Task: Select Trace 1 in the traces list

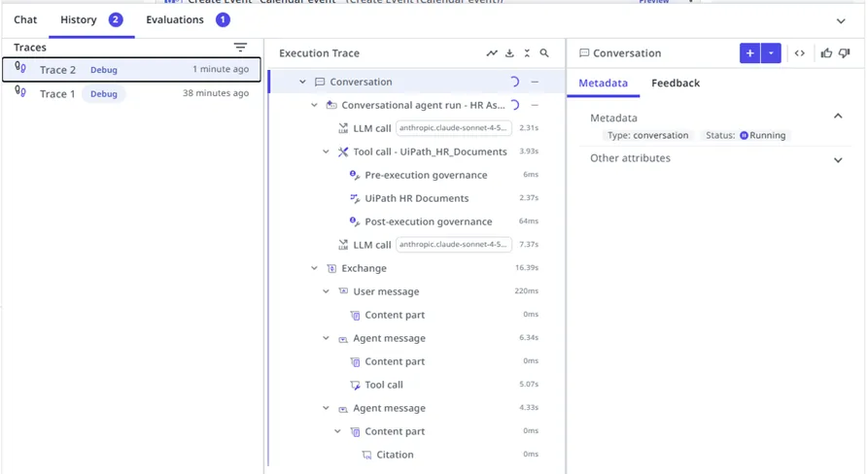Action: [131, 93]
